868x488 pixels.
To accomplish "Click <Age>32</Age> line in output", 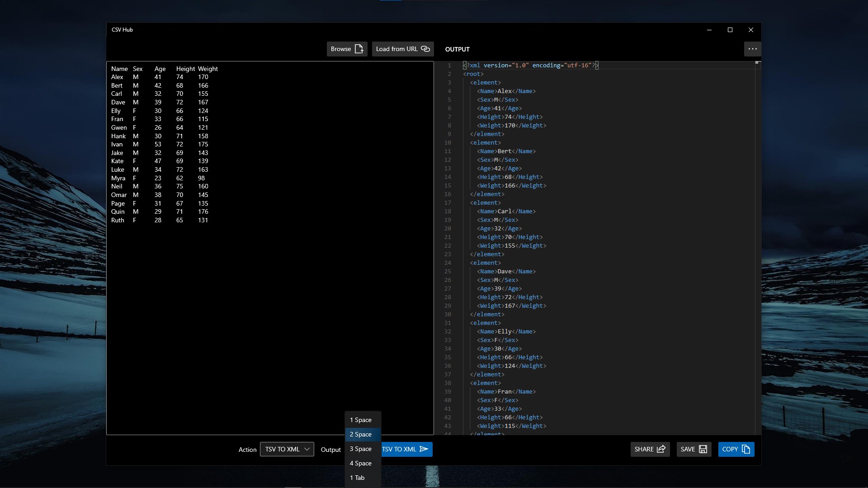I will tap(500, 229).
